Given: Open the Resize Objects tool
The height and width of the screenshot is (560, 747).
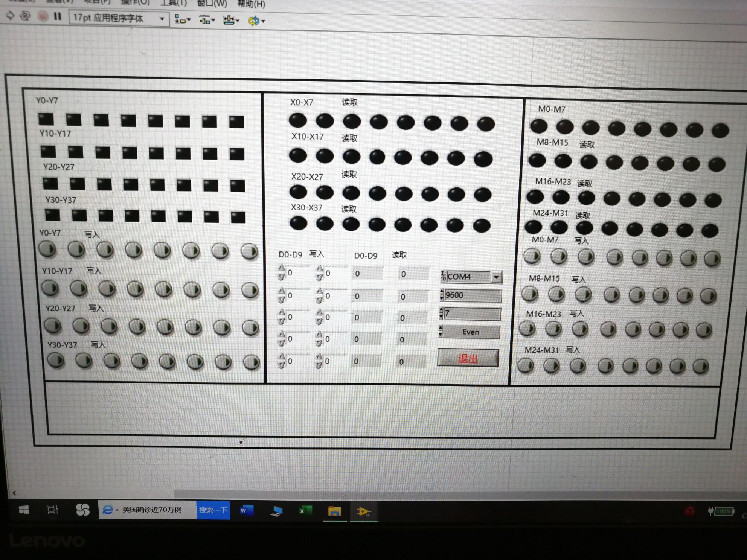Looking at the screenshot, I should (x=231, y=20).
